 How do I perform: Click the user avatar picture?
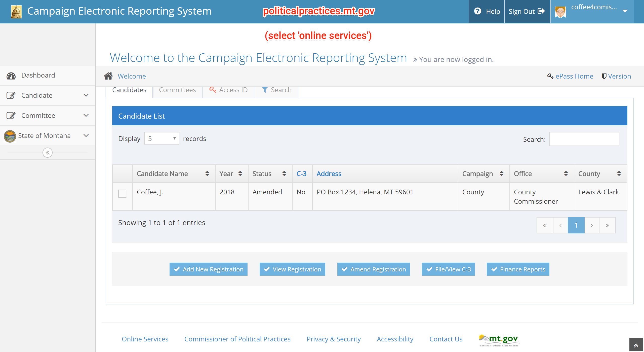click(x=560, y=12)
